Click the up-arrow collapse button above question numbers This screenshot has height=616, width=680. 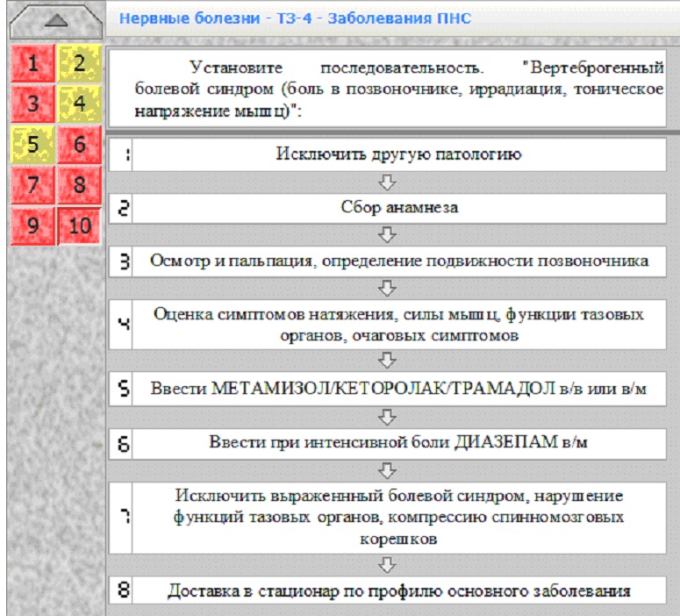click(56, 21)
